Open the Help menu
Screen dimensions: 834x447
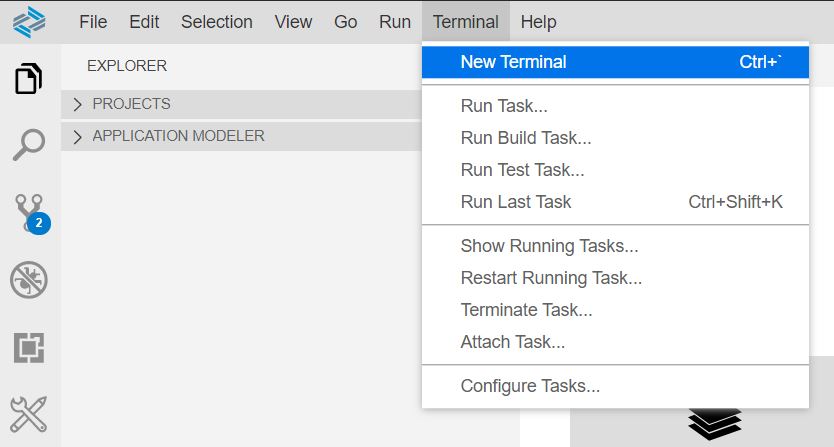538,22
